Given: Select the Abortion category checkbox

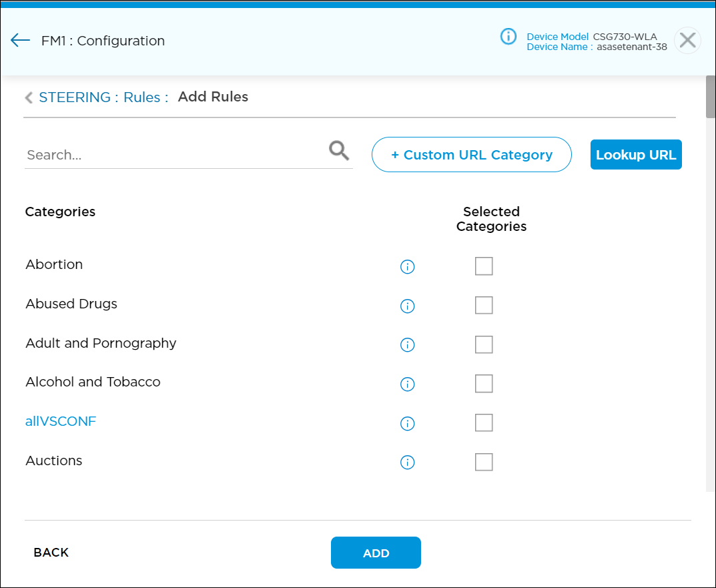Looking at the screenshot, I should 484,266.
